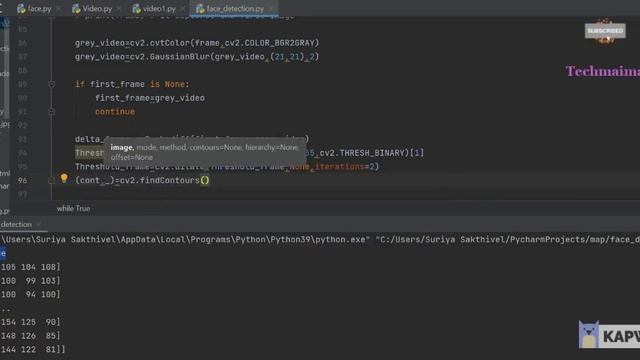640x360 pixels.
Task: Place cursor inside cv2.findContours parentheses
Action: [x=205, y=180]
